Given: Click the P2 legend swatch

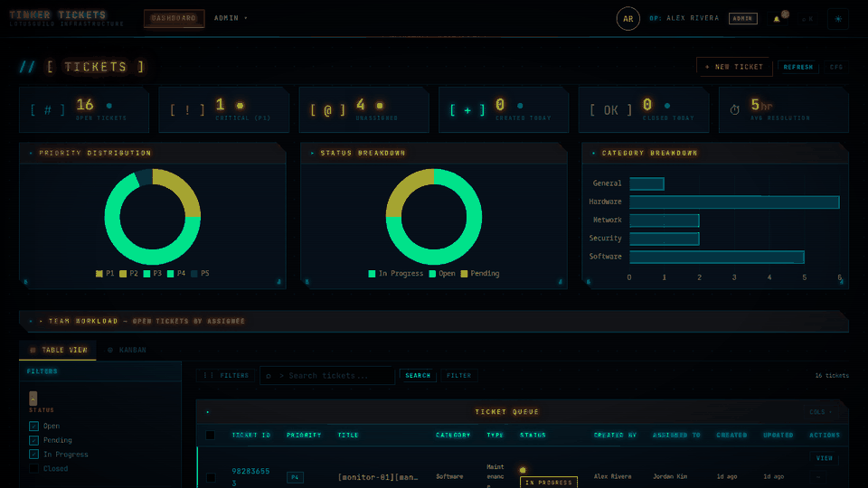Looking at the screenshot, I should (123, 274).
